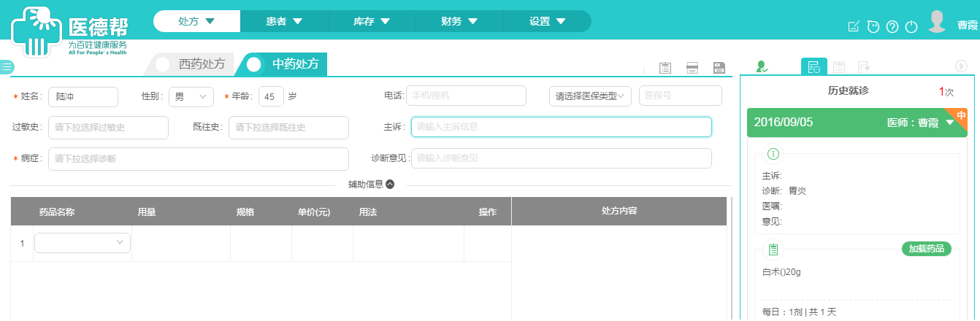Click the mascot face icon in header
980x321 pixels.
(873, 27)
